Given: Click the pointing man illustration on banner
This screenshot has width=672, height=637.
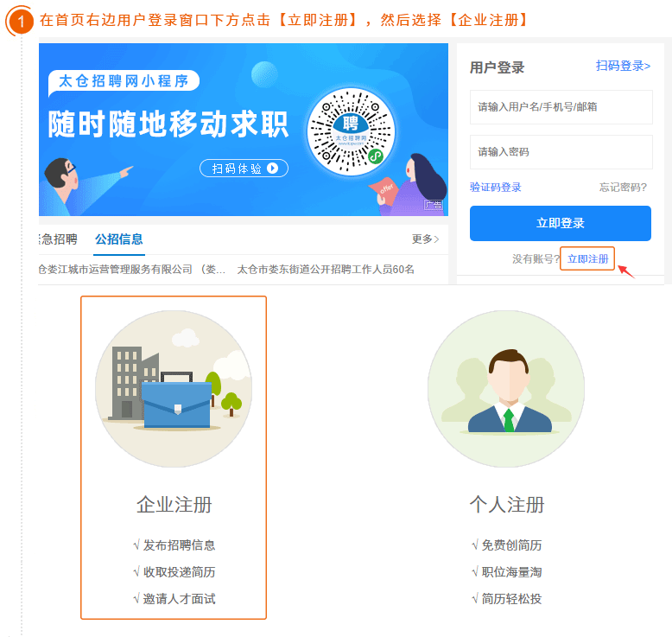Looking at the screenshot, I should click(x=84, y=186).
